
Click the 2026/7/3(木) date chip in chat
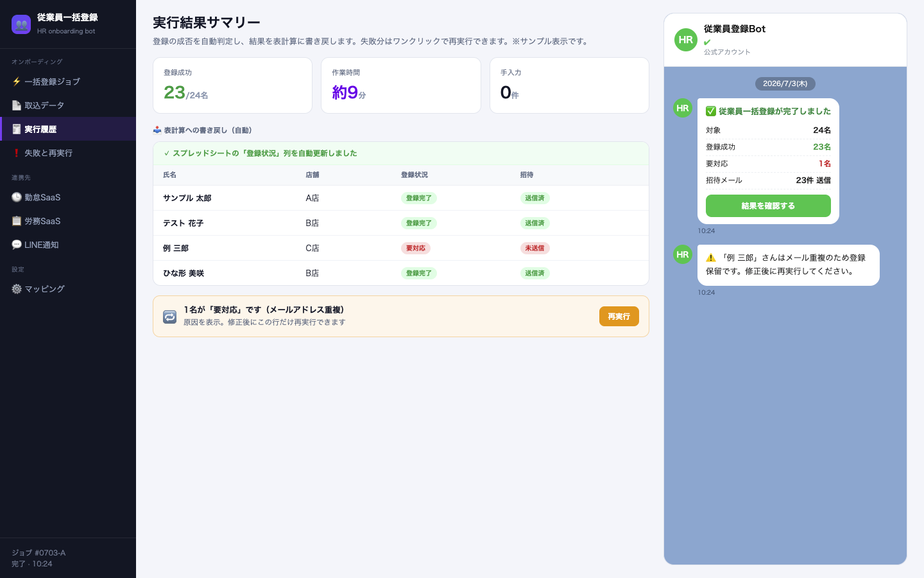[785, 83]
